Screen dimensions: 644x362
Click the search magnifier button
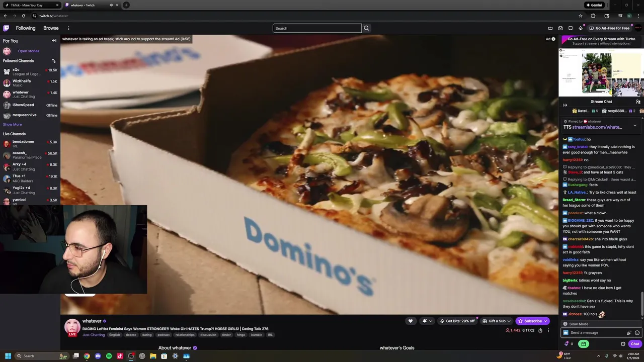(366, 28)
